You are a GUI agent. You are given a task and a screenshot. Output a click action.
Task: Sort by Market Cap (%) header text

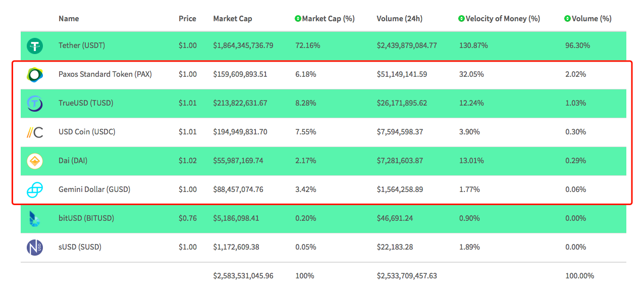point(328,19)
